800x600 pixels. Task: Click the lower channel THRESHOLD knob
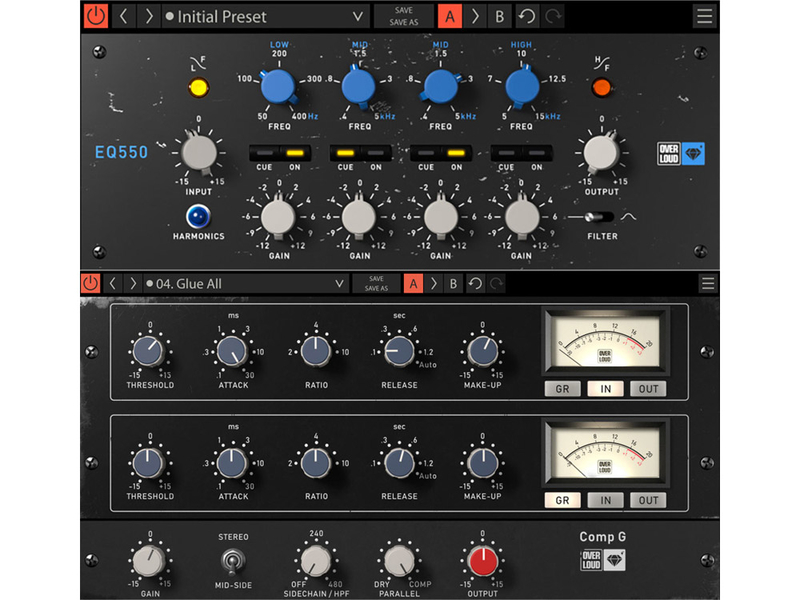coord(148,463)
